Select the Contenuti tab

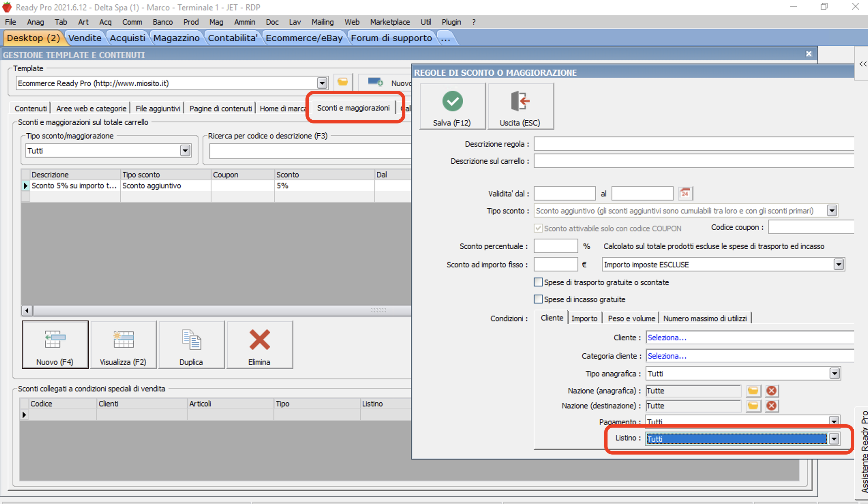[31, 108]
